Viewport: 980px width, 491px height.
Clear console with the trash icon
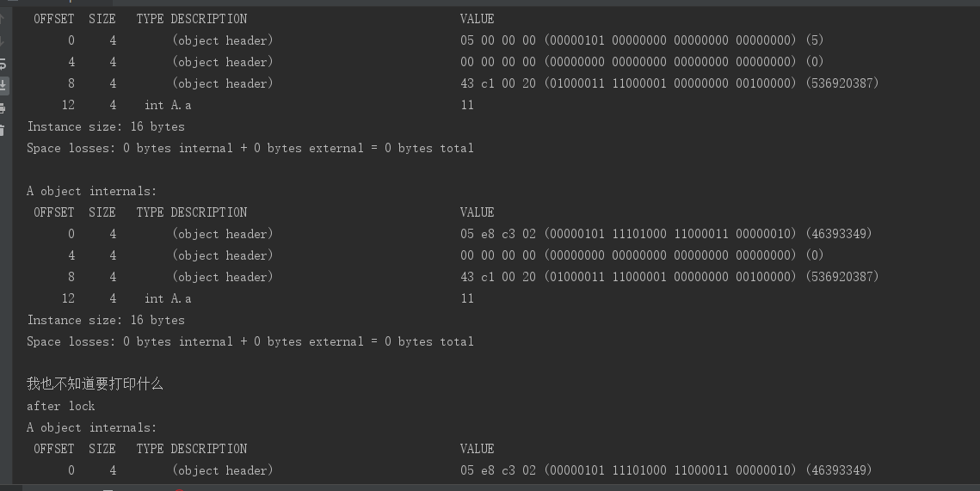(x=3, y=127)
